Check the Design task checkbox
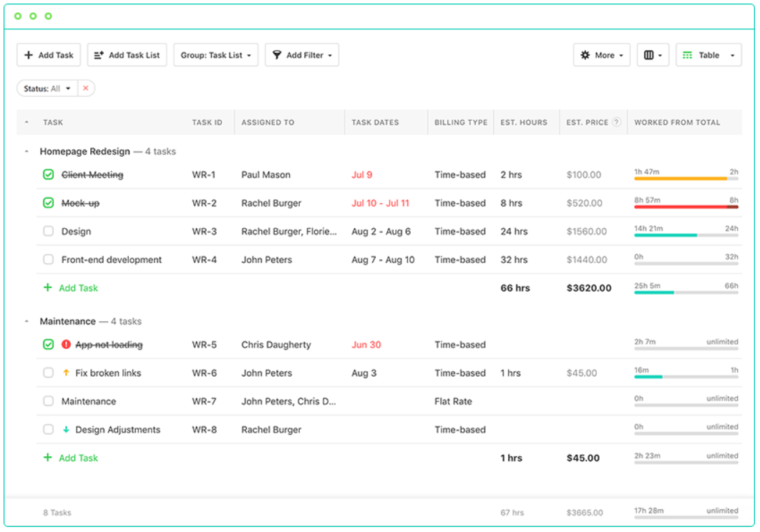 tap(49, 231)
